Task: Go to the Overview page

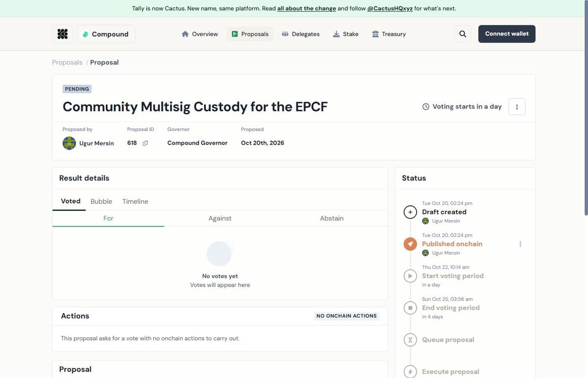Action: click(199, 34)
